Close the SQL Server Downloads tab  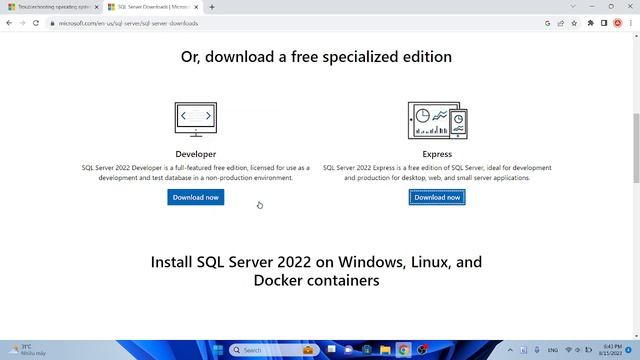(x=196, y=7)
